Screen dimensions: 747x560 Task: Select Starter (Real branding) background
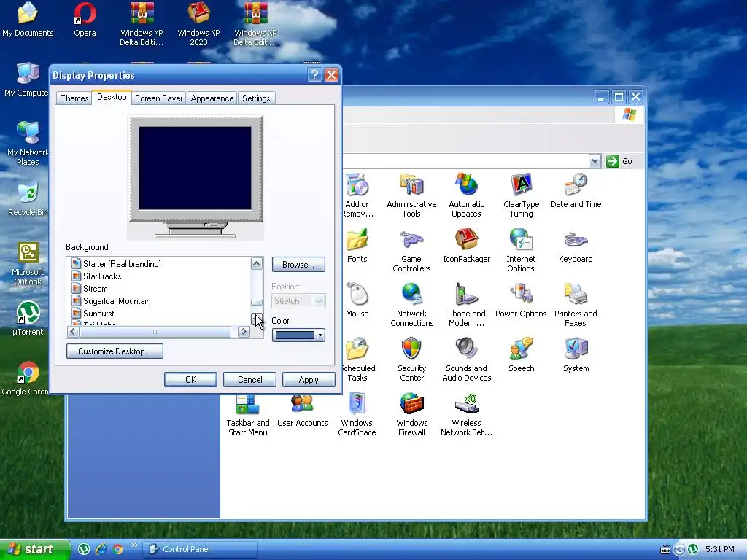click(x=122, y=264)
